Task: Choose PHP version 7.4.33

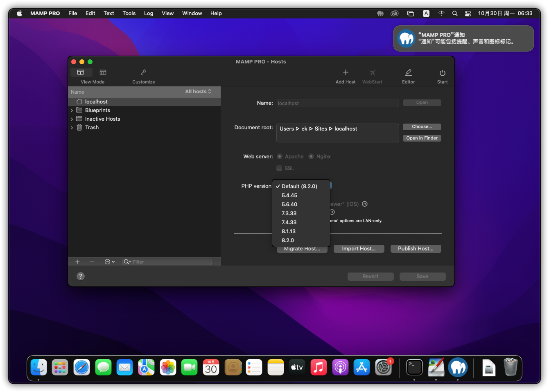Action: tap(301, 222)
